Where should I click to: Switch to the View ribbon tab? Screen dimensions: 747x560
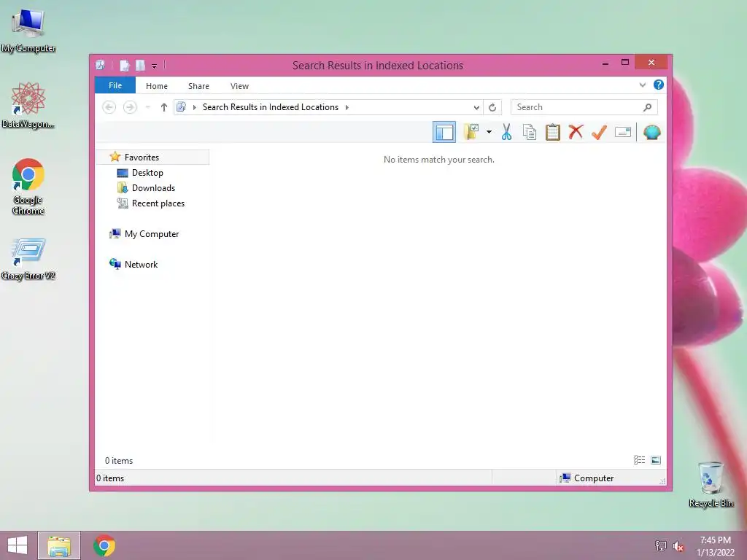(239, 86)
